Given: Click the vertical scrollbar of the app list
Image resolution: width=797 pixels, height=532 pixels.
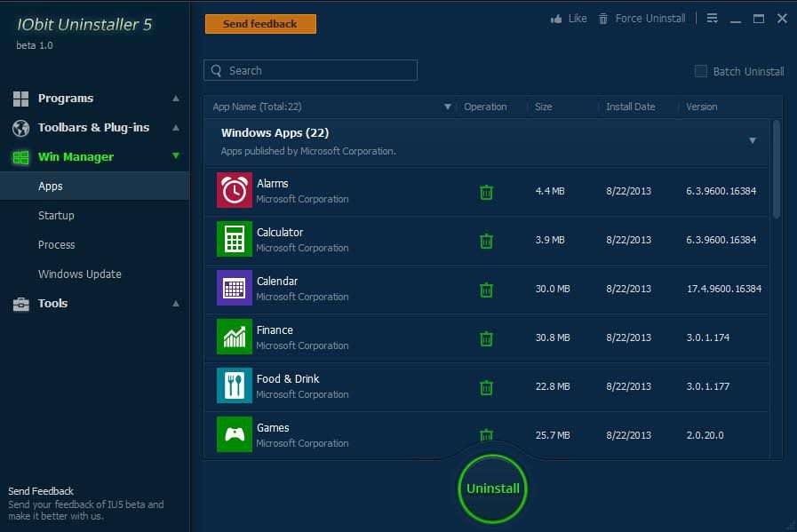Looking at the screenshot, I should [x=777, y=171].
